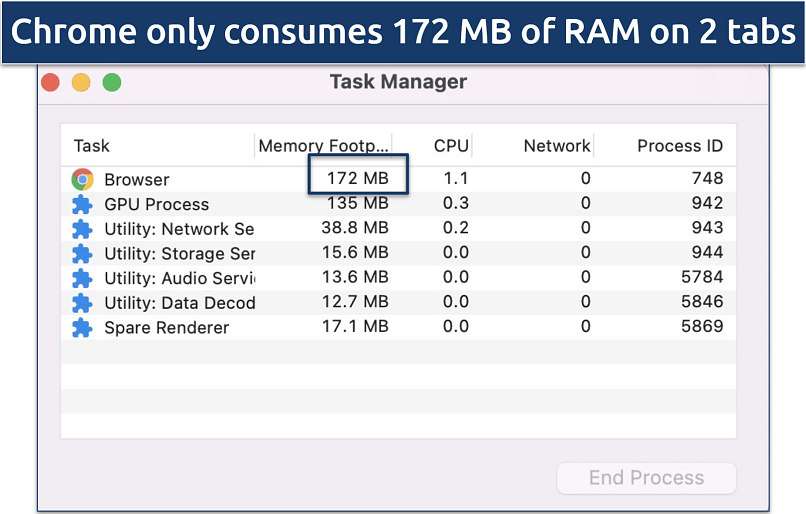Sort by the CPU column header
Image resolution: width=806 pixels, height=514 pixels.
(x=451, y=146)
